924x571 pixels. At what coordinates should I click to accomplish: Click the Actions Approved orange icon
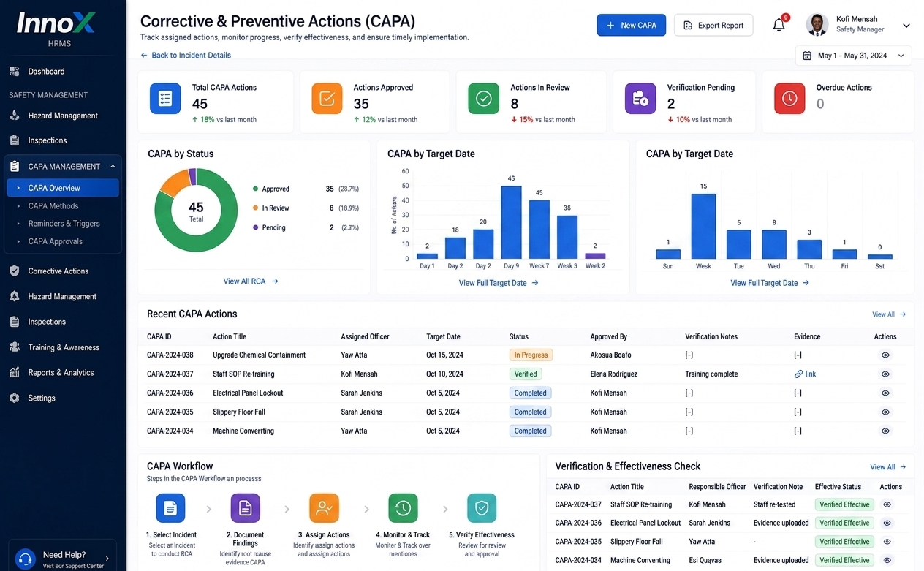(327, 99)
